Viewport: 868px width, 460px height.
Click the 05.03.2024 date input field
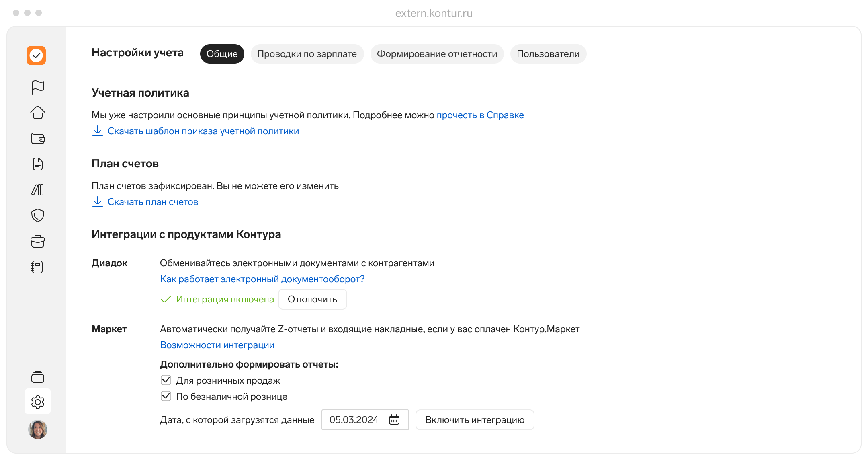tap(354, 420)
